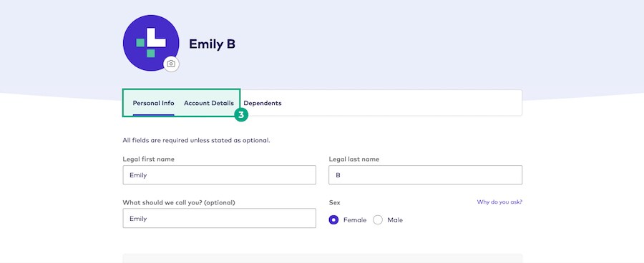Click the "Emily B" profile name heading
Viewport: 644px width, 263px height.
pyautogui.click(x=212, y=44)
